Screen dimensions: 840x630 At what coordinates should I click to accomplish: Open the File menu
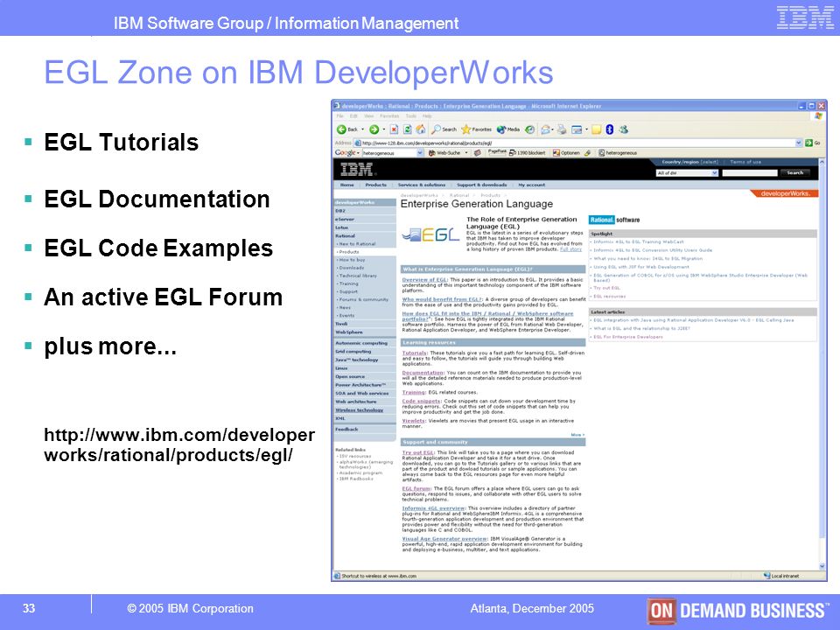point(340,115)
